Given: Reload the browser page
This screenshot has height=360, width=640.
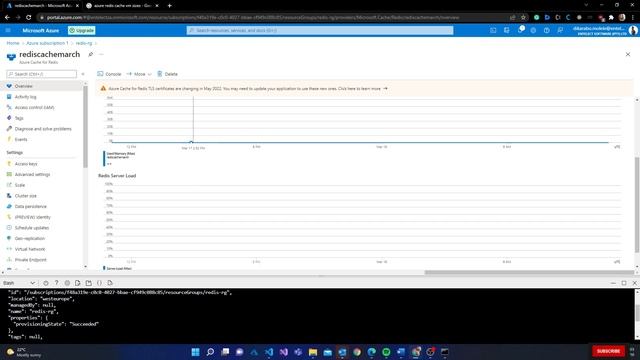Looking at the screenshot, I should point(29,18).
